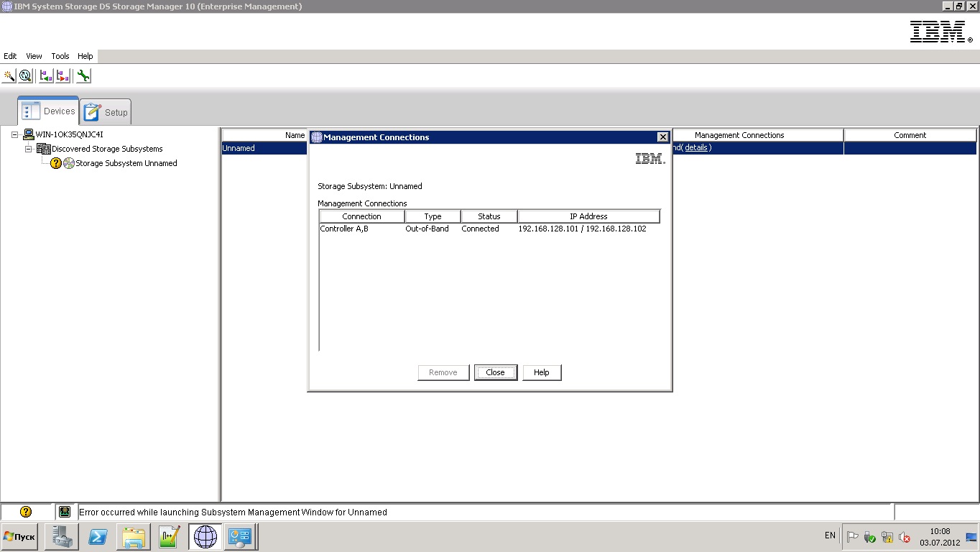The width and height of the screenshot is (980, 552).
Task: Click the Help button in the dialog
Action: coord(542,372)
